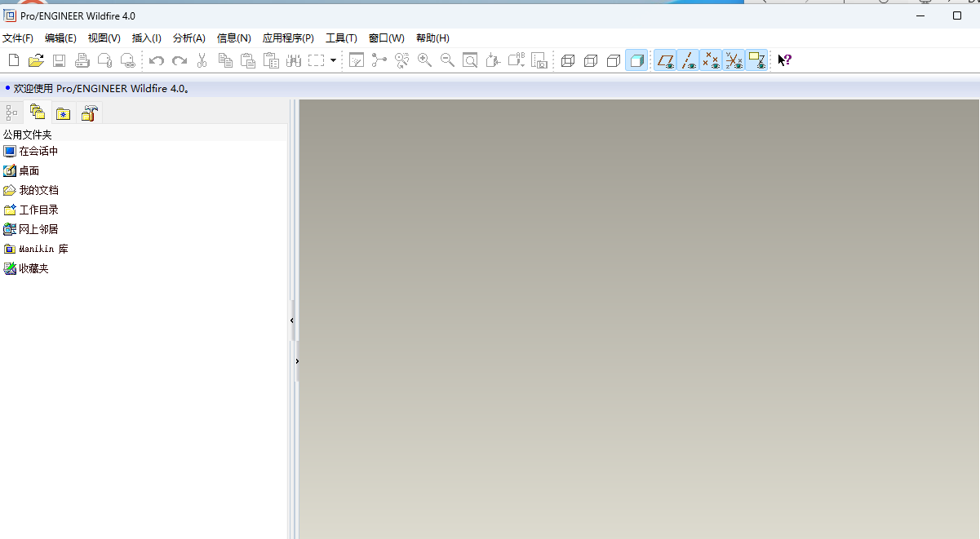This screenshot has height=539, width=980.
Task: Open the 应用程序(P) menu
Action: pyautogui.click(x=288, y=38)
